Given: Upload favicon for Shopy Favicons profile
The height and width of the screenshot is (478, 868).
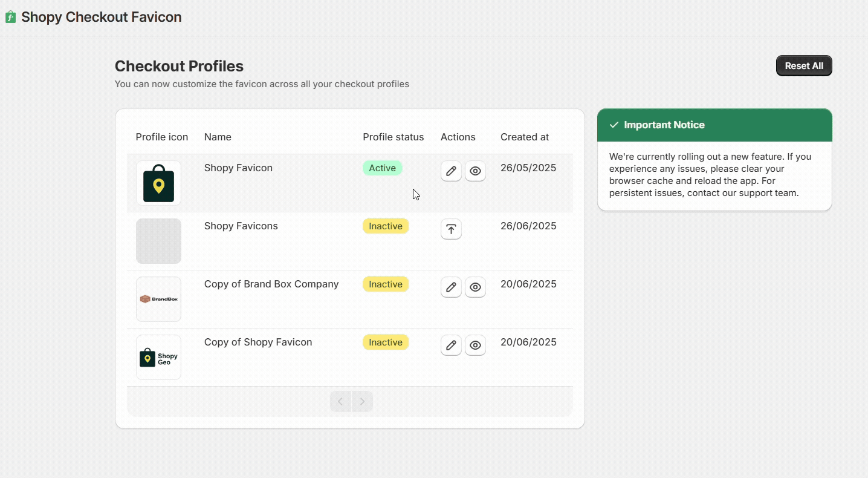Looking at the screenshot, I should point(451,229).
